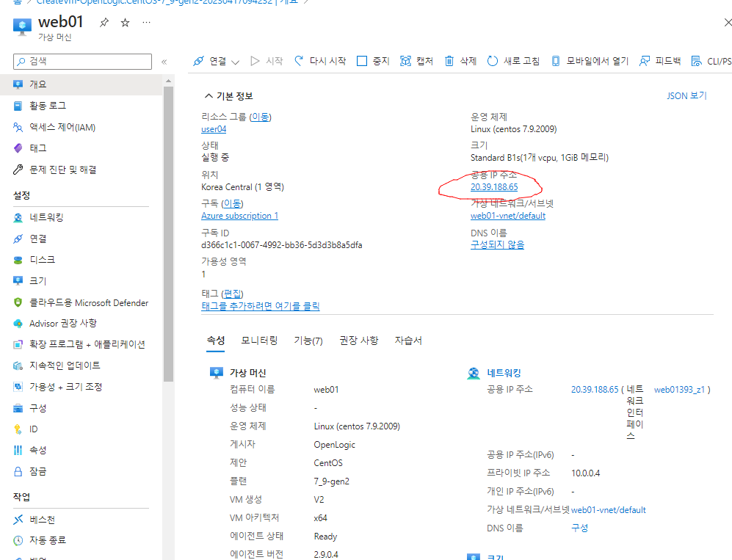
Task: Switch to the 자습서 (Tutorials) tab
Action: (x=408, y=341)
